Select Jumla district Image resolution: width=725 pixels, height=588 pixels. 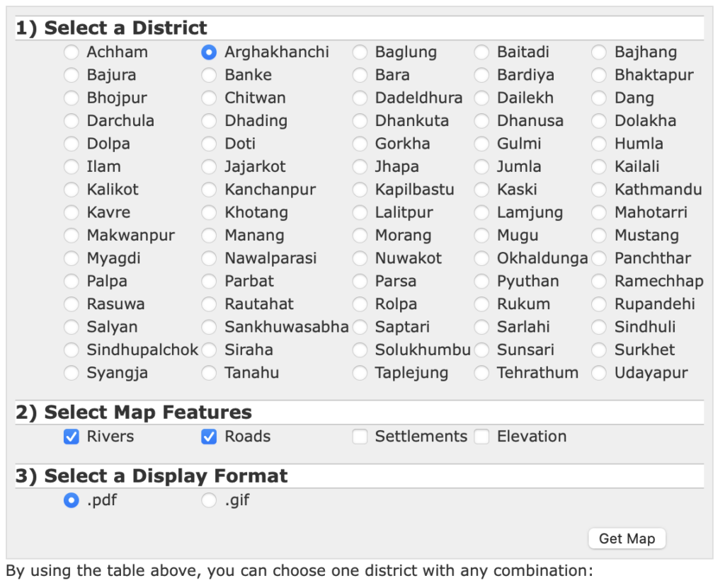pyautogui.click(x=481, y=166)
